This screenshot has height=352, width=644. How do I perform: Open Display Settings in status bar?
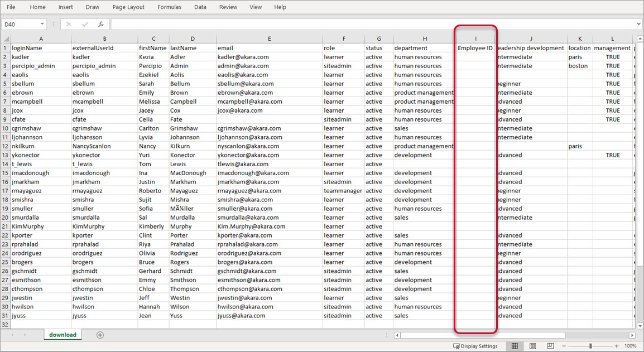(x=475, y=346)
